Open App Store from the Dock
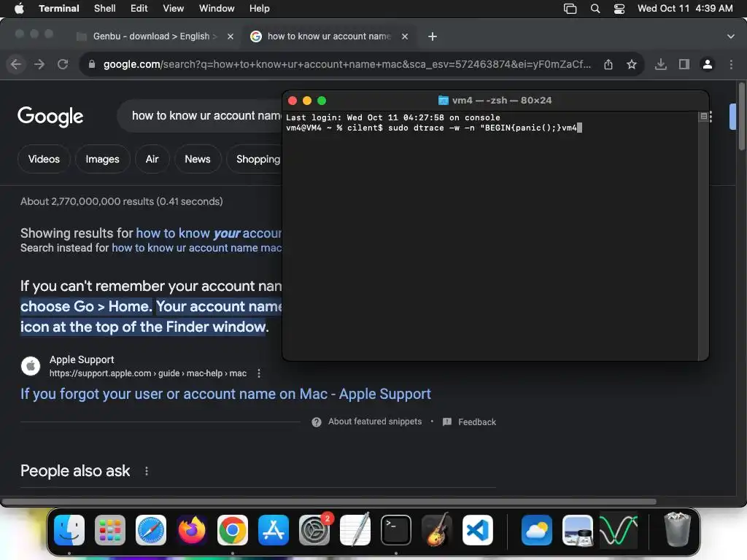The height and width of the screenshot is (560, 747). tap(274, 530)
